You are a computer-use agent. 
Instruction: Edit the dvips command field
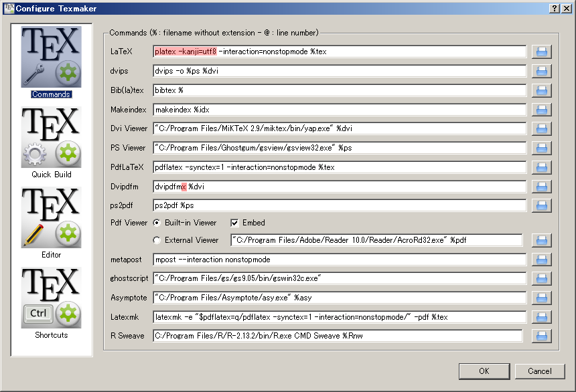point(340,71)
